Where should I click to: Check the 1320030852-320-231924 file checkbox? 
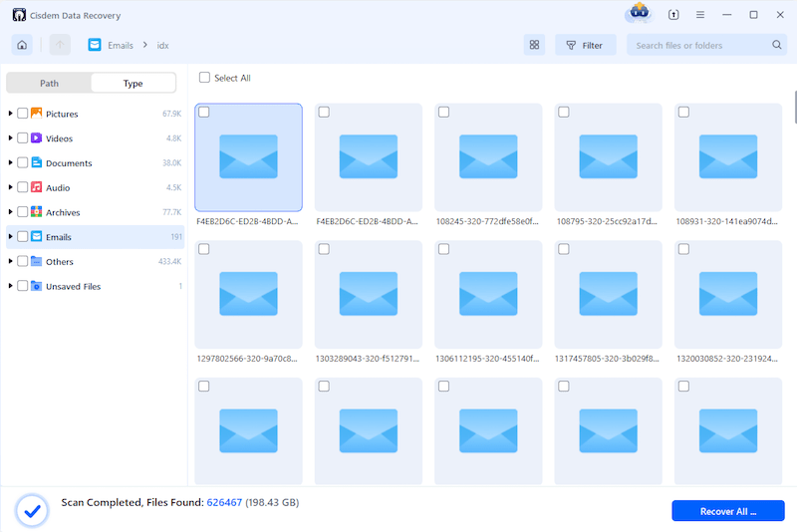683,249
